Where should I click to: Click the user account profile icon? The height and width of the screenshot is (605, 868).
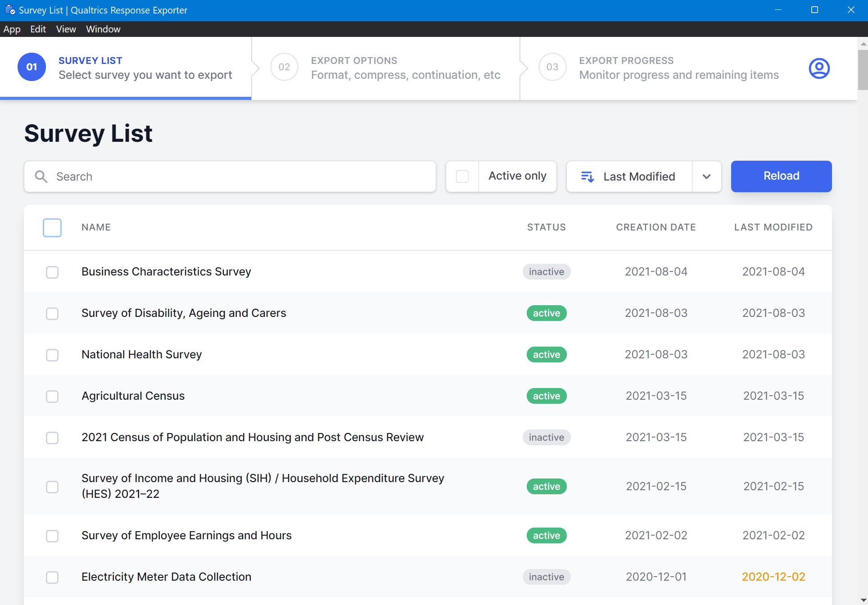tap(819, 68)
